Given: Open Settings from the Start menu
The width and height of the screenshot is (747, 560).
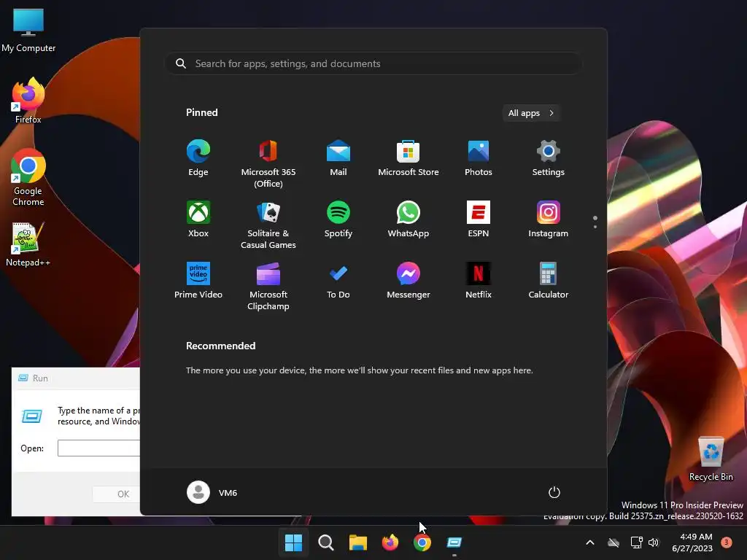Looking at the screenshot, I should (549, 158).
